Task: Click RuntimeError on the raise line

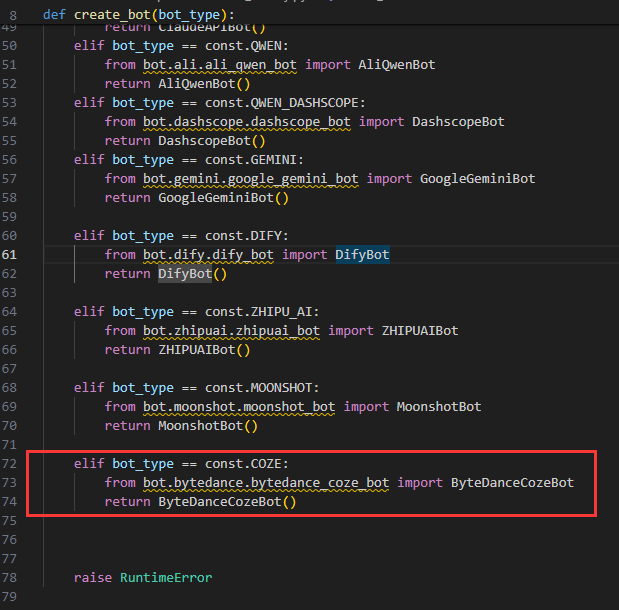Action: pyautogui.click(x=166, y=578)
